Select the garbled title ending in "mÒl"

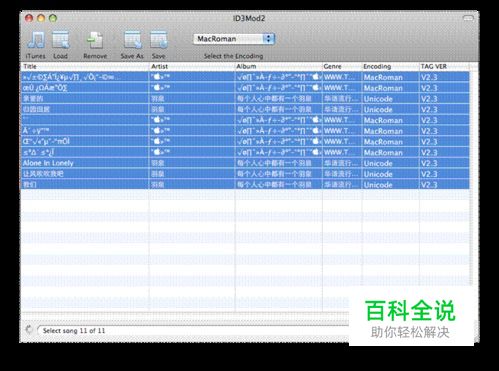pyautogui.click(x=85, y=142)
